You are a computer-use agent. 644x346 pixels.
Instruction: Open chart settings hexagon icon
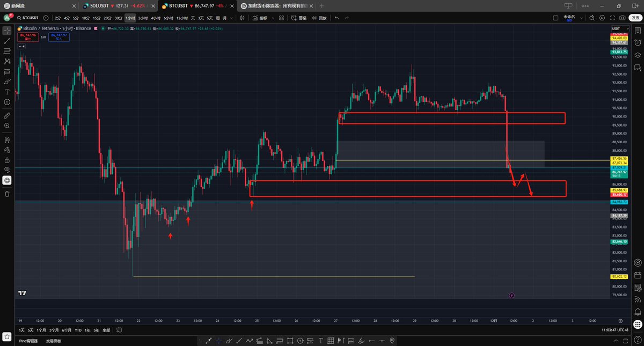tap(602, 18)
